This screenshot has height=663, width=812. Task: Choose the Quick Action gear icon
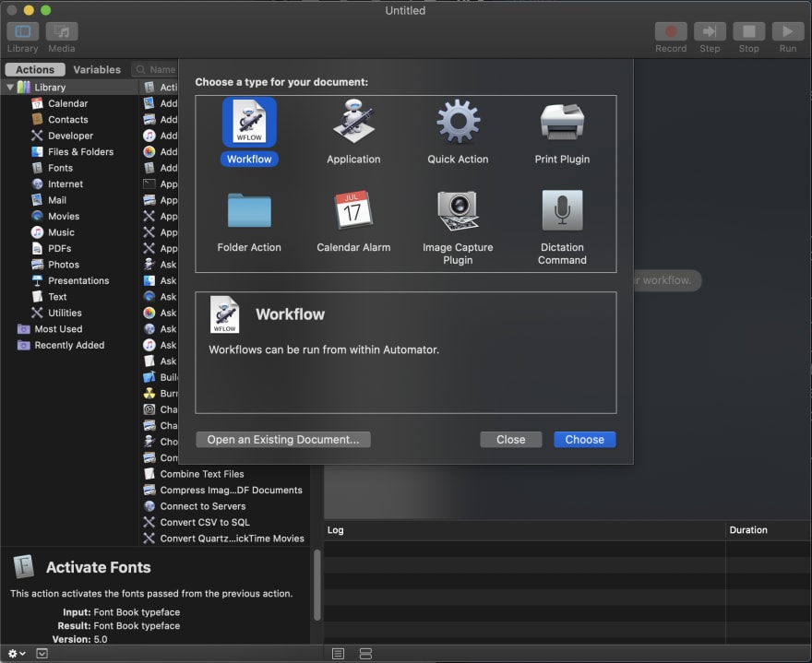458,122
